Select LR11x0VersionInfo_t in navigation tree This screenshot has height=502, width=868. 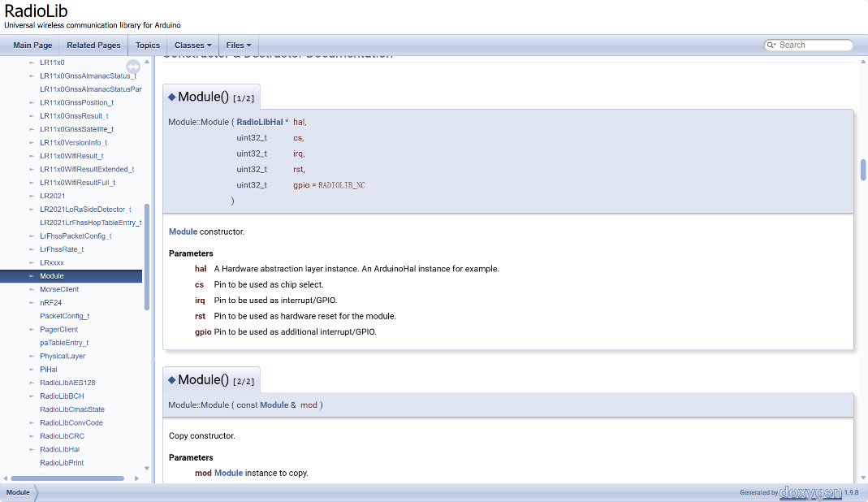74,142
